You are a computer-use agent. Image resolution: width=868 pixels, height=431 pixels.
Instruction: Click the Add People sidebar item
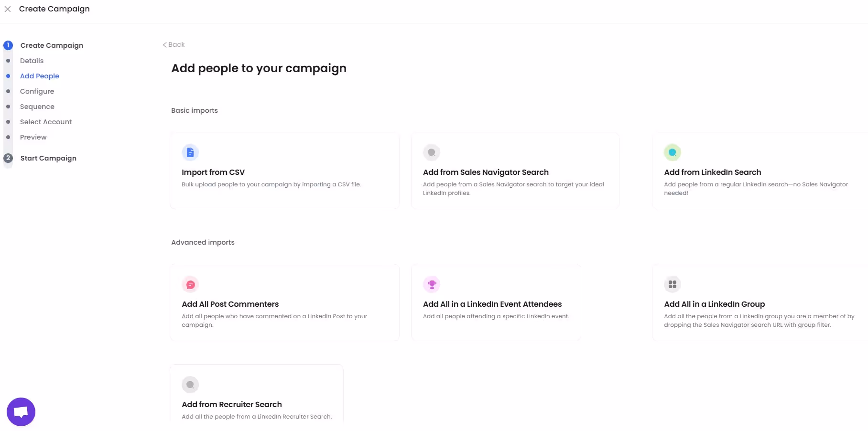(x=40, y=76)
